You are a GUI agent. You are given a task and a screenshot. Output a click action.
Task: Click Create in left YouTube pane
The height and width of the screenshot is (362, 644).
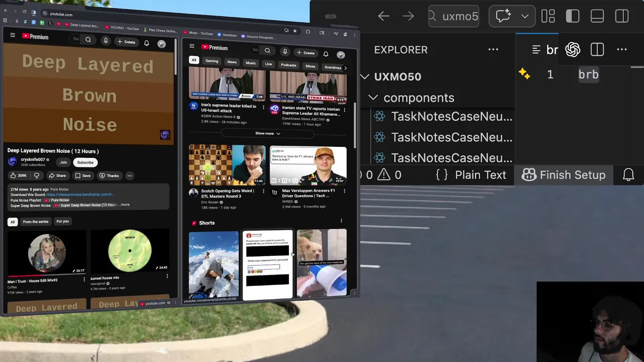click(x=126, y=42)
